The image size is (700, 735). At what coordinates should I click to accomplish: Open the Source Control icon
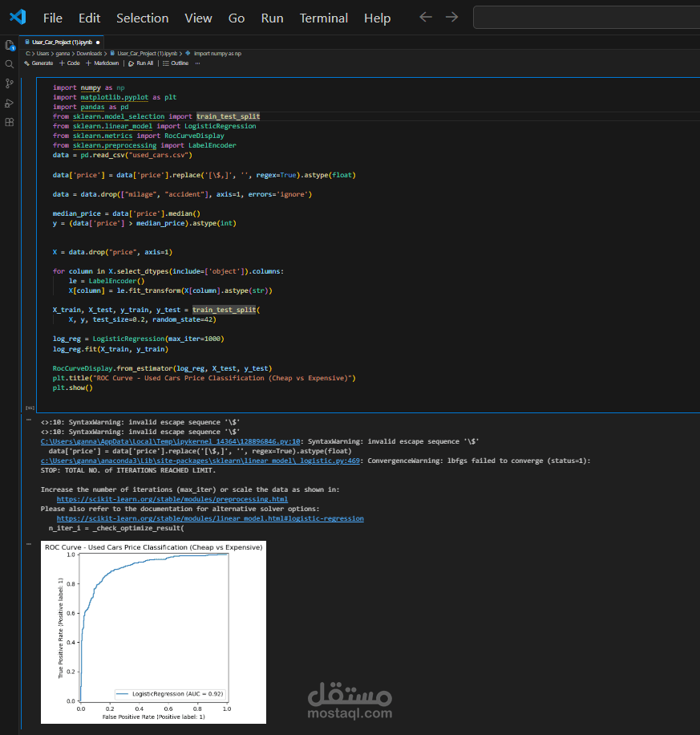point(9,83)
